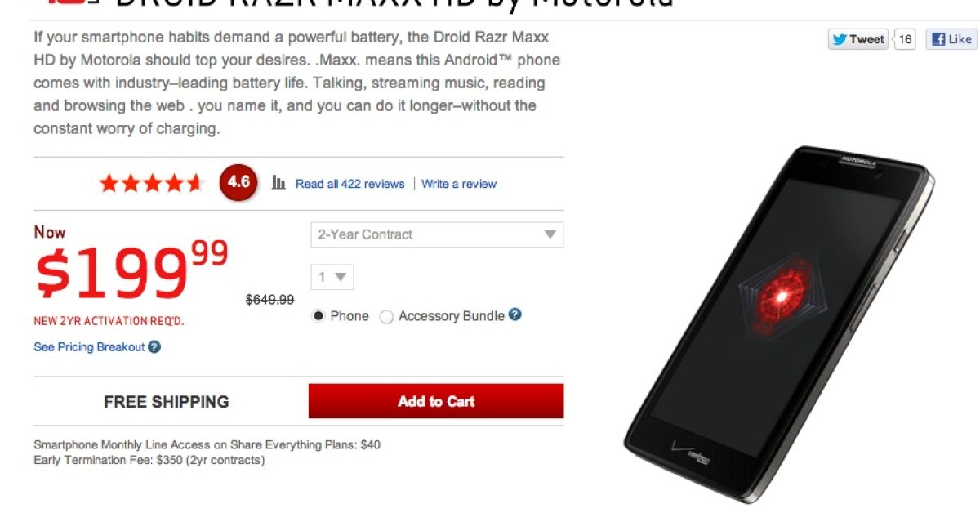The image size is (980, 513).
Task: Select the Accessory Bundle radio option
Action: 386,317
